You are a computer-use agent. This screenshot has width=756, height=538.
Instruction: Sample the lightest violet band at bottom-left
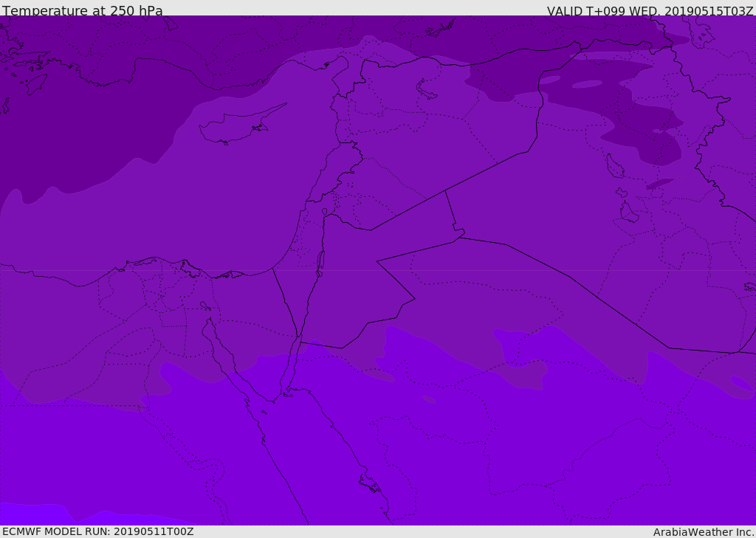30,514
